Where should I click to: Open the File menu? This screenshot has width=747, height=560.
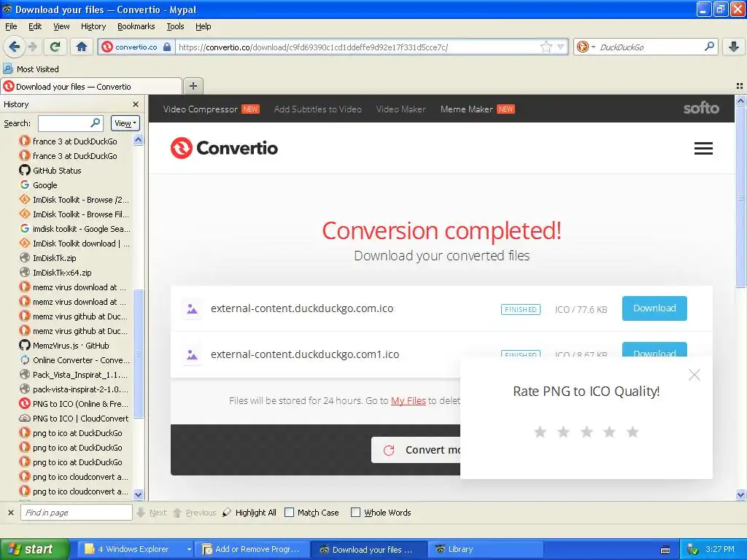click(11, 26)
